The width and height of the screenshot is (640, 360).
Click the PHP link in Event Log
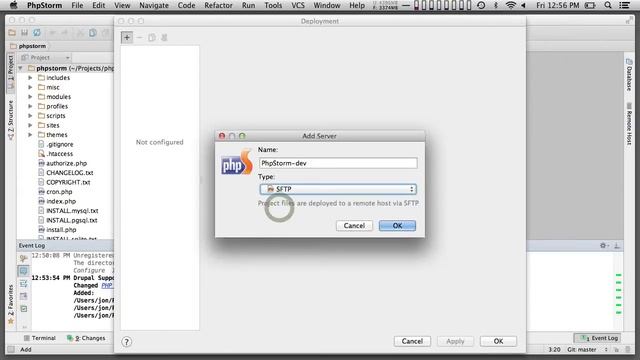tap(107, 285)
